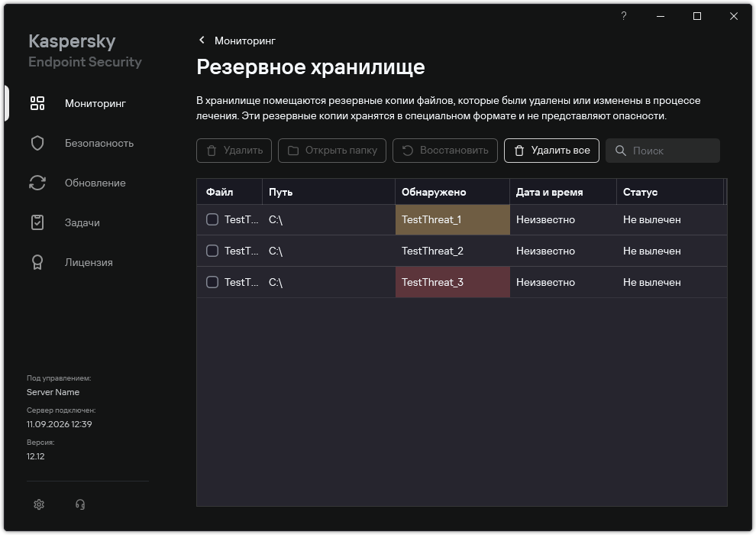756x535 pixels.
Task: Open support via the headset icon
Action: (80, 504)
